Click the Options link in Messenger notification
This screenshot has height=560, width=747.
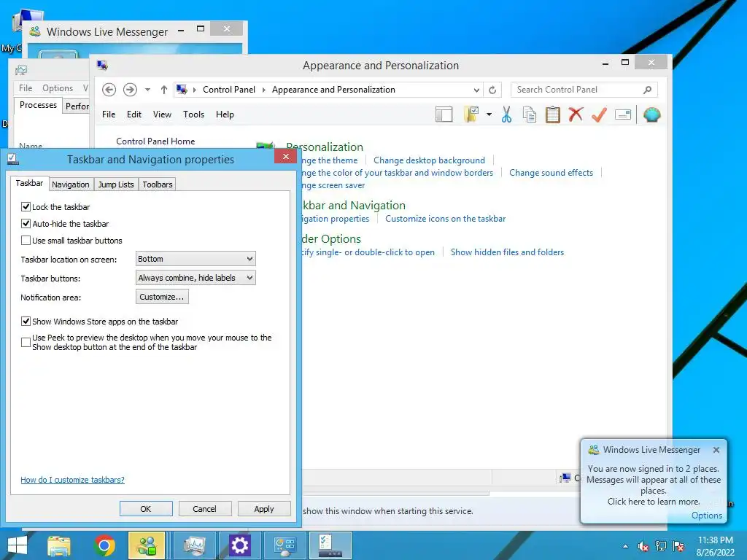[706, 516]
